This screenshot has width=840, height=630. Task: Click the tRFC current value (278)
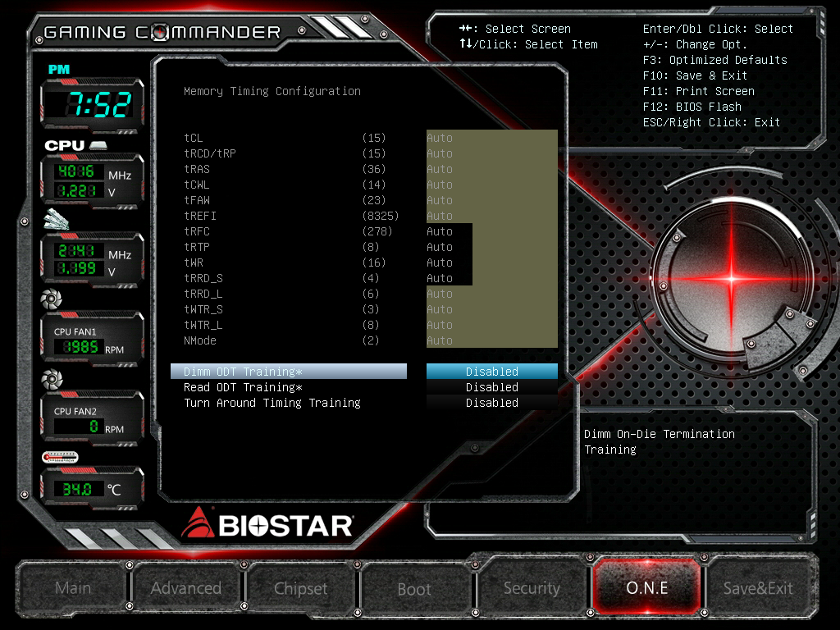click(377, 231)
